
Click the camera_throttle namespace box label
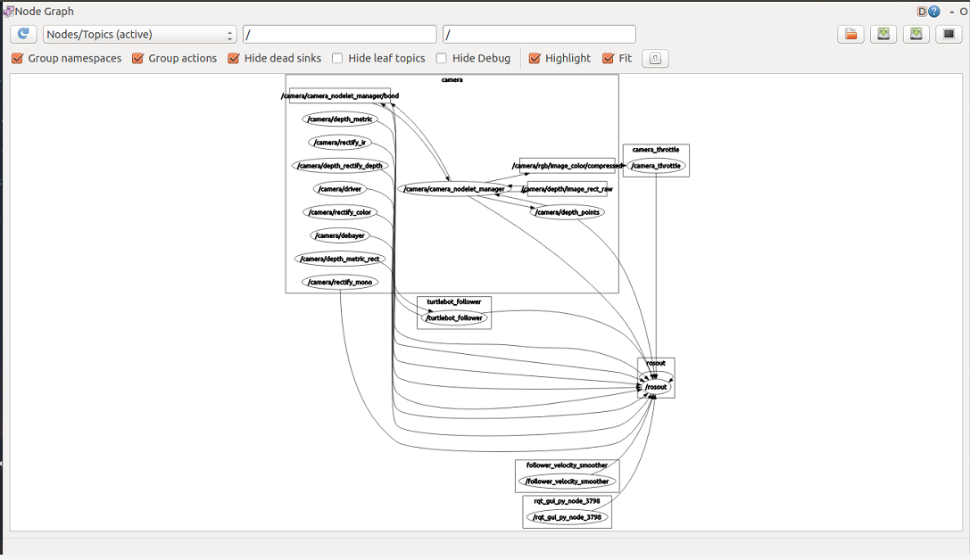point(656,150)
